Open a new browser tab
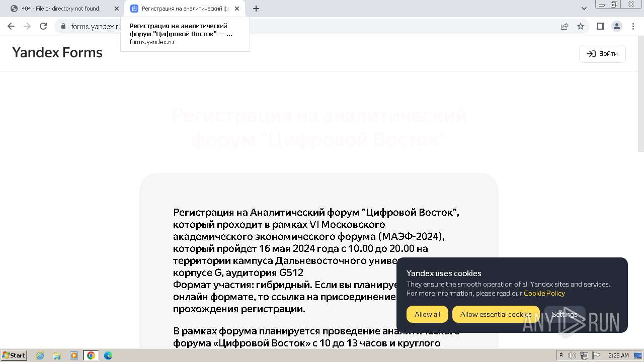Viewport: 644px width, 362px height. click(x=256, y=9)
